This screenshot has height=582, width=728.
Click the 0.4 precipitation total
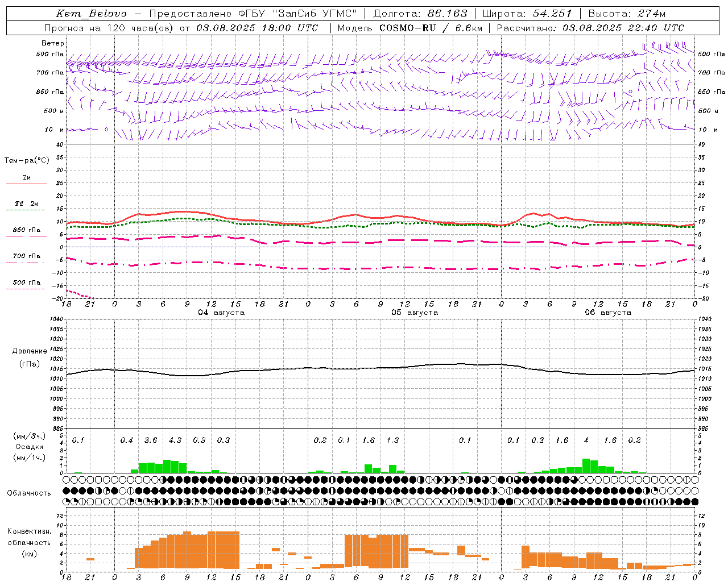tap(126, 440)
